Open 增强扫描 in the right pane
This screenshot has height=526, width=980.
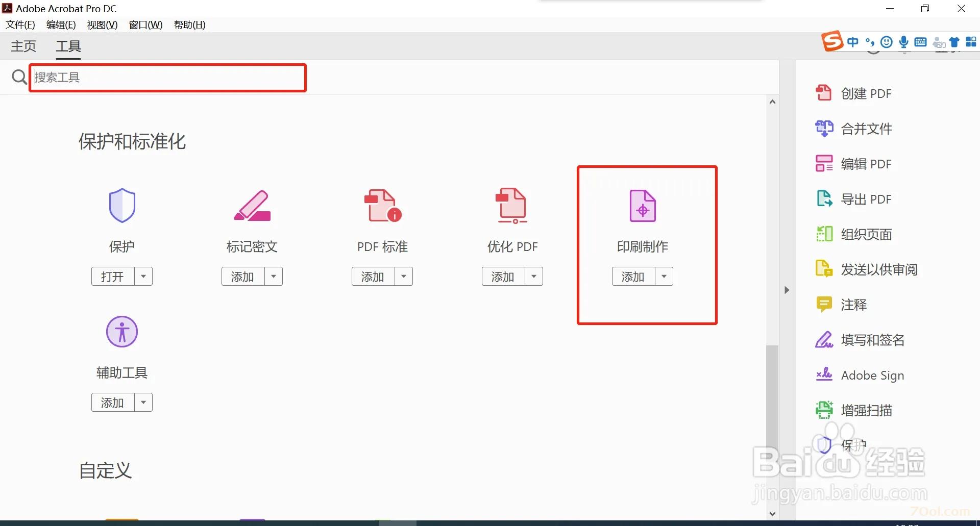pos(854,410)
